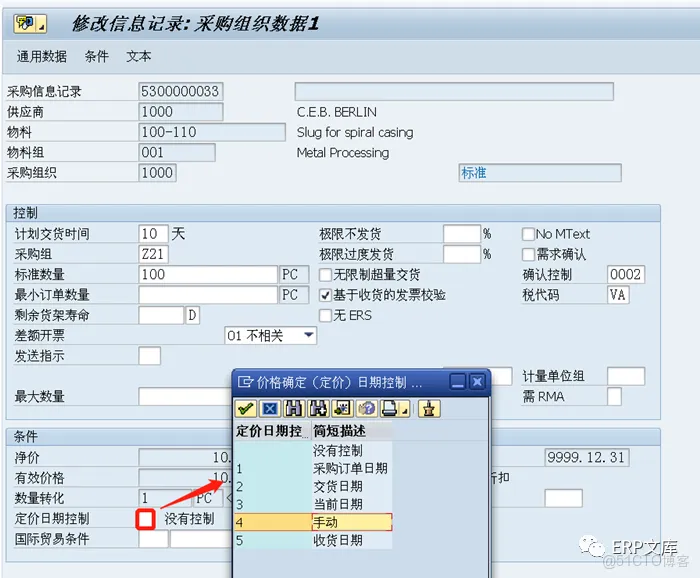Click the icon at top-left of title bar
The image size is (700, 578).
click(25, 23)
